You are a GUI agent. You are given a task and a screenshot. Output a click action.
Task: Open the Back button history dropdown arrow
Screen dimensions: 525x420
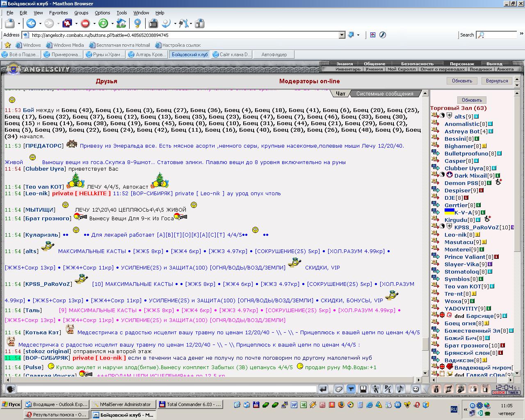click(40, 24)
